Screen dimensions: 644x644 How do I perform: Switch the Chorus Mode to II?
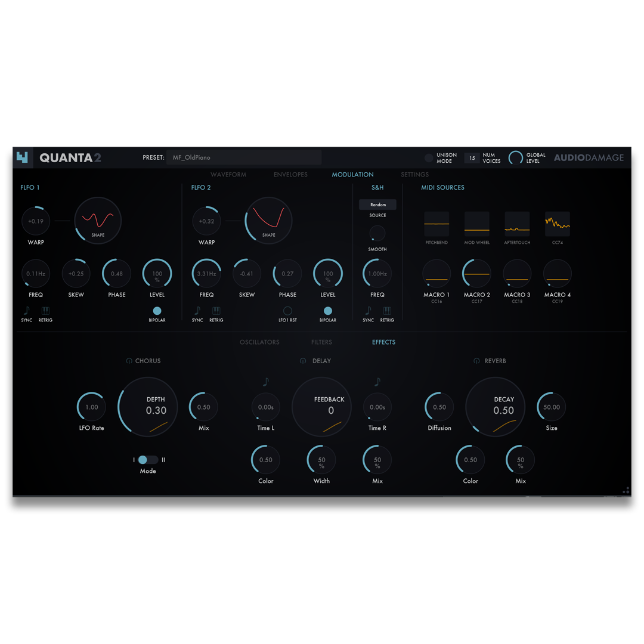pos(155,460)
